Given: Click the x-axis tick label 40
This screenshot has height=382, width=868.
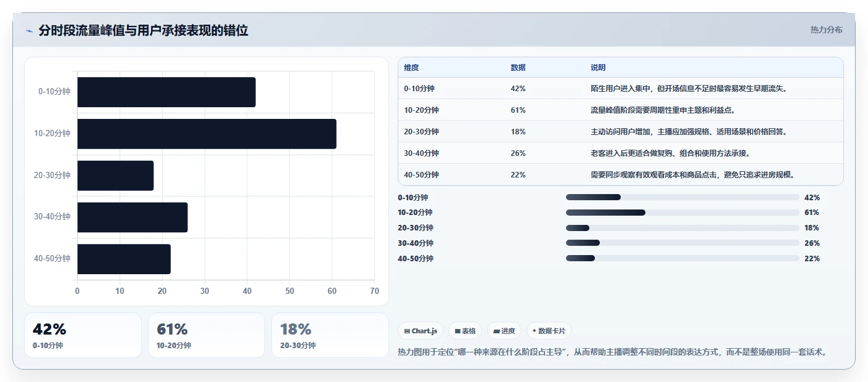Looking at the screenshot, I should (x=247, y=291).
